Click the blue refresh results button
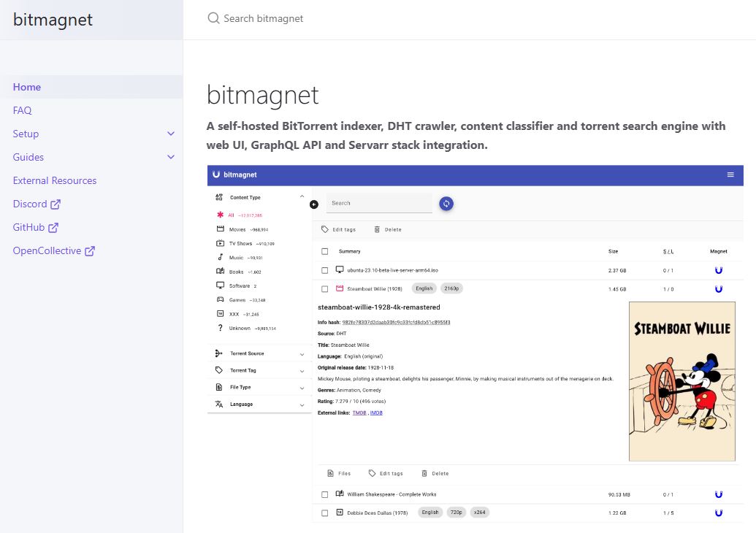This screenshot has height=533, width=756. tap(446, 204)
